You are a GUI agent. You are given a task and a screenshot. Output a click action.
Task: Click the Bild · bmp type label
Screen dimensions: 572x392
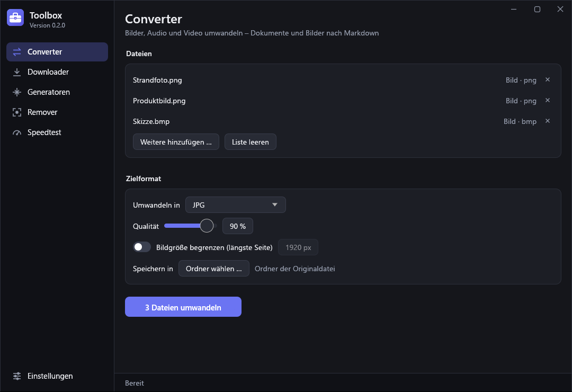(520, 121)
